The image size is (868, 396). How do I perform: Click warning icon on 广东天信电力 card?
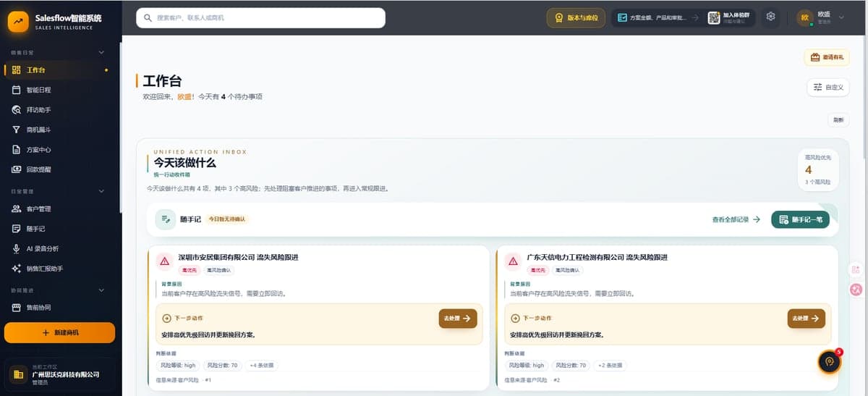pyautogui.click(x=513, y=261)
